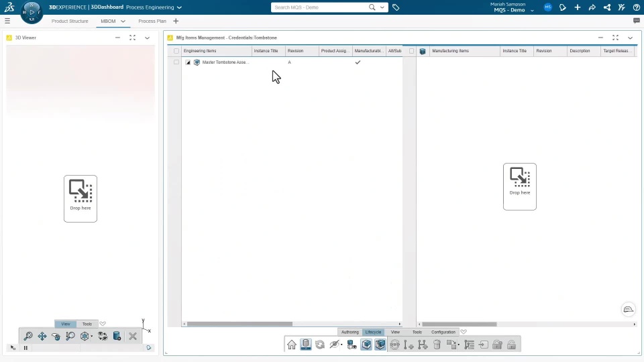Open the MQS - Demo platform dropdown
The height and width of the screenshot is (362, 644).
click(532, 10)
